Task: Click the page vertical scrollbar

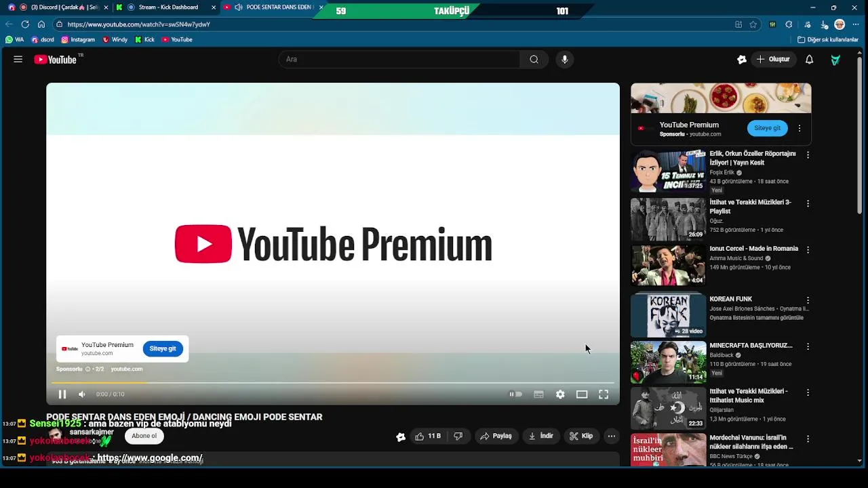Action: pos(860,136)
